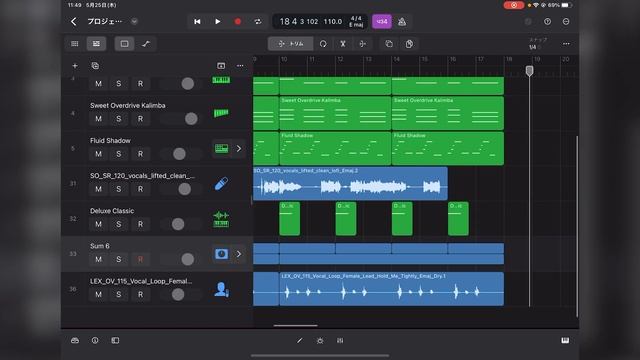Expand the Sum 6 track chevron
640x360 pixels.
239,254
